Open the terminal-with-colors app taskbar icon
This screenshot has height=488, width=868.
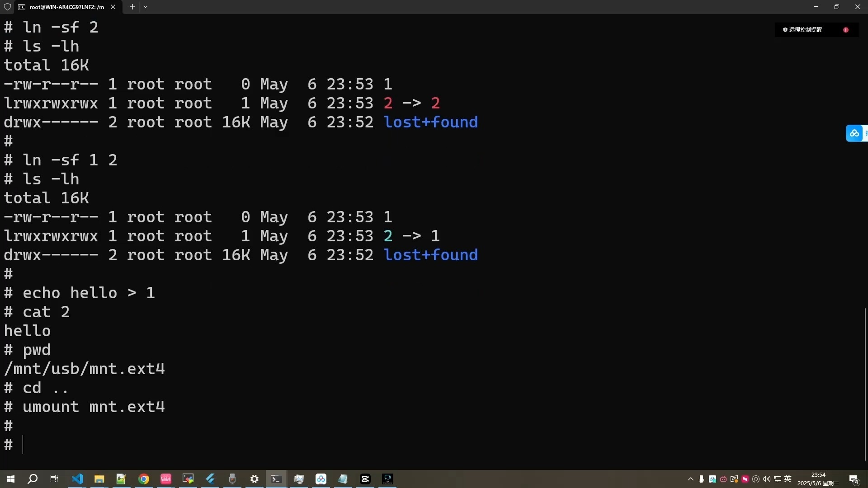tap(188, 479)
